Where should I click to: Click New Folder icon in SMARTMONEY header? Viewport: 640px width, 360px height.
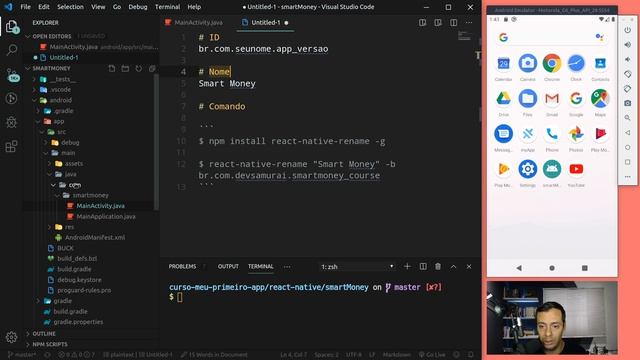[x=125, y=68]
